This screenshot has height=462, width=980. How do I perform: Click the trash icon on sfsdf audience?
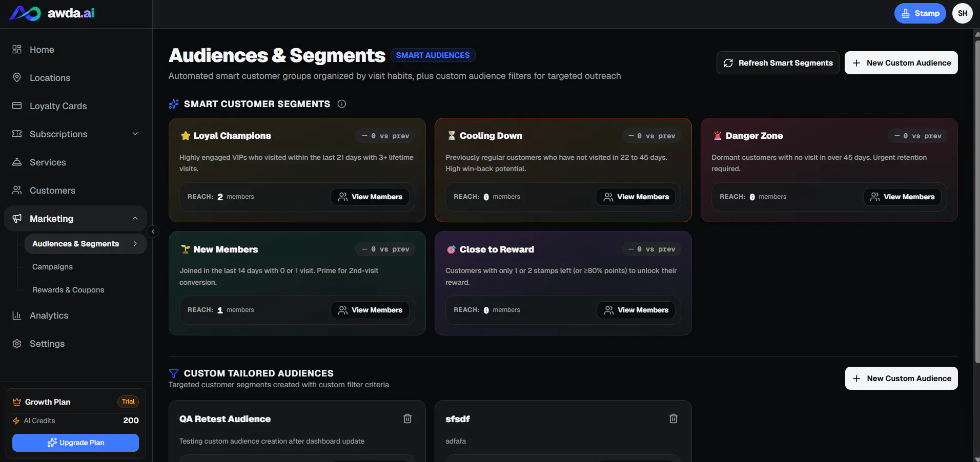click(x=673, y=418)
